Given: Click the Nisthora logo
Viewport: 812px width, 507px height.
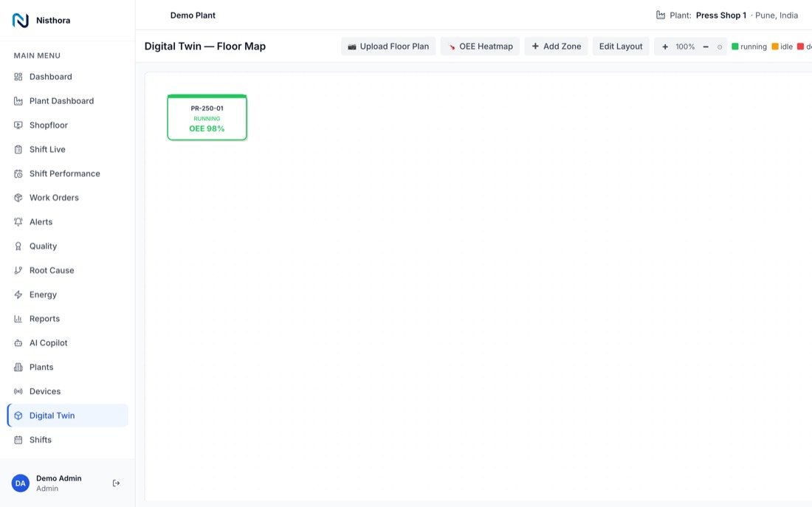Looking at the screenshot, I should tap(21, 21).
